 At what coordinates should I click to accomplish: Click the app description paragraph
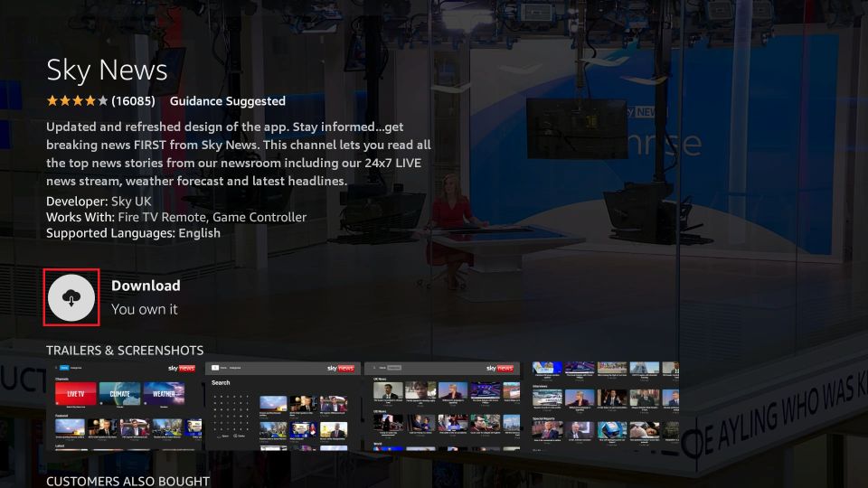(x=239, y=154)
